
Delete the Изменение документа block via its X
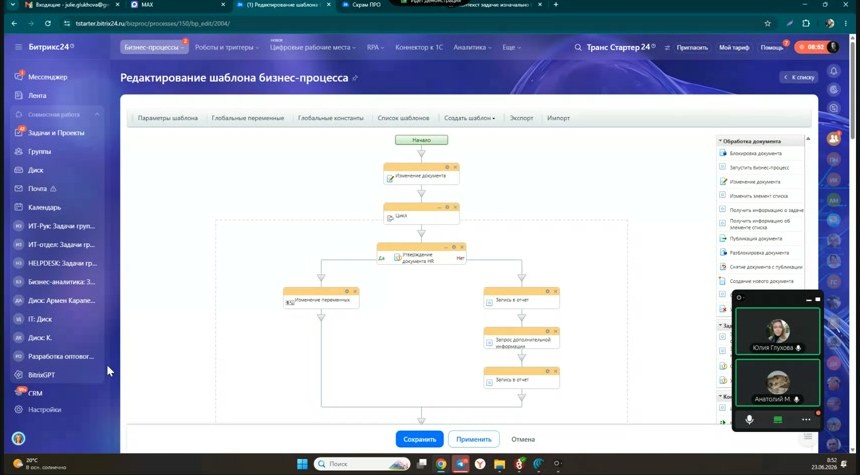tap(455, 167)
